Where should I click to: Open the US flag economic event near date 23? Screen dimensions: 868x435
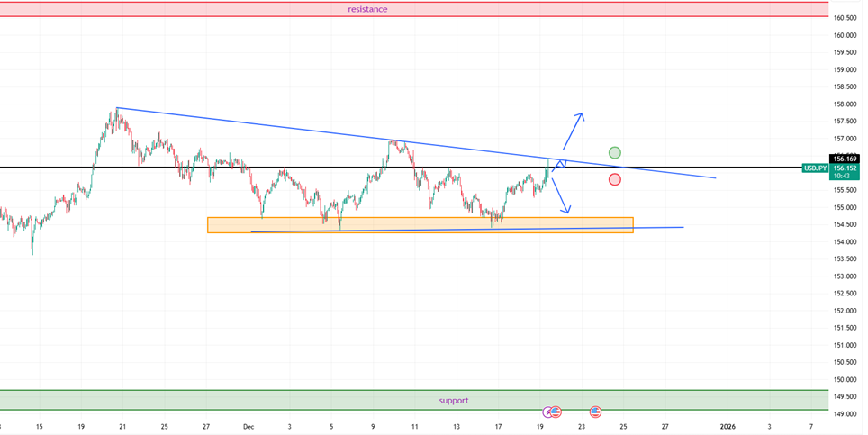point(595,412)
